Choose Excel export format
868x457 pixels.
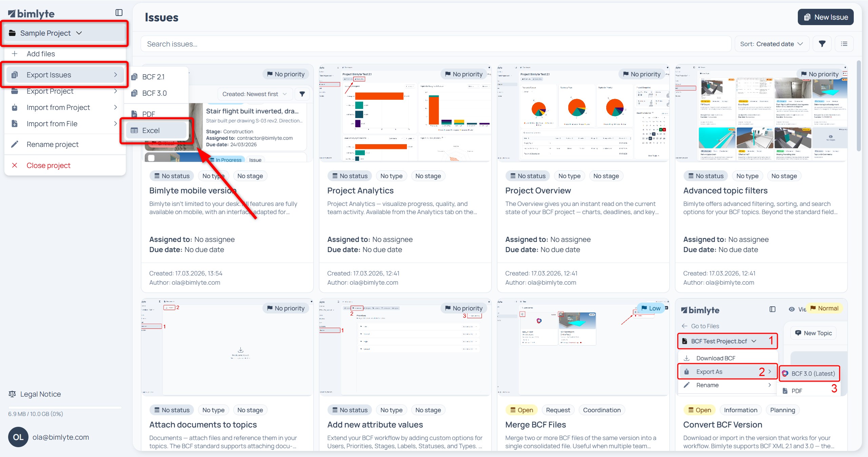click(156, 130)
